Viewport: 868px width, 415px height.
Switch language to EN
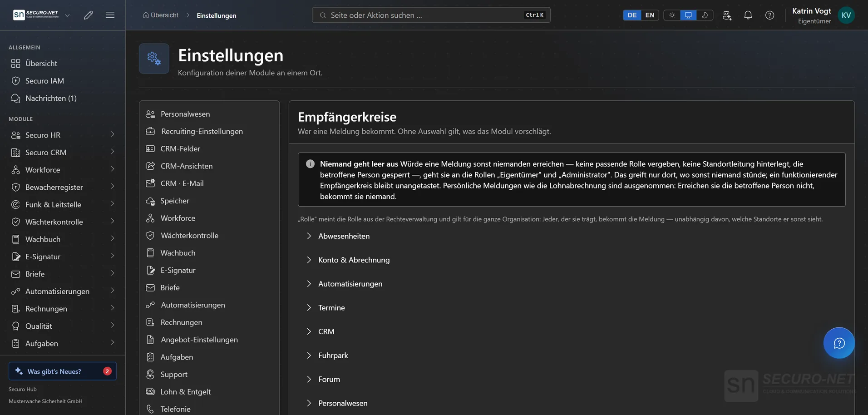tap(650, 15)
